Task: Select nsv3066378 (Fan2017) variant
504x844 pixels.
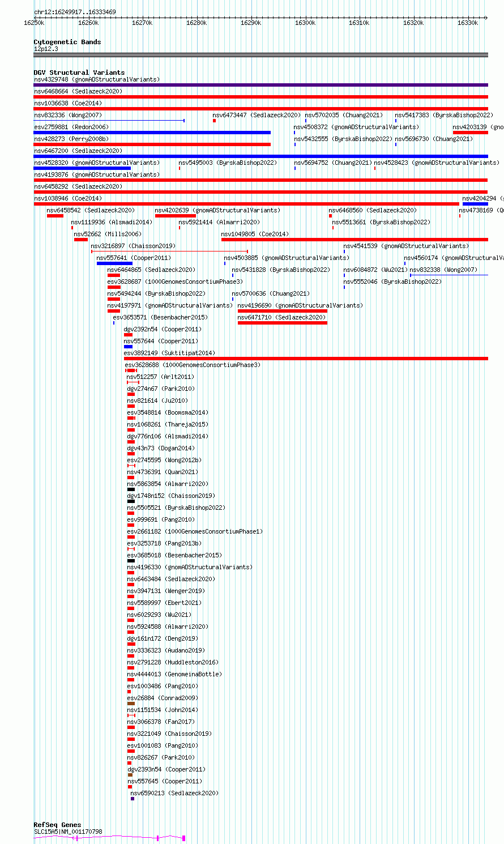Action: click(x=161, y=722)
